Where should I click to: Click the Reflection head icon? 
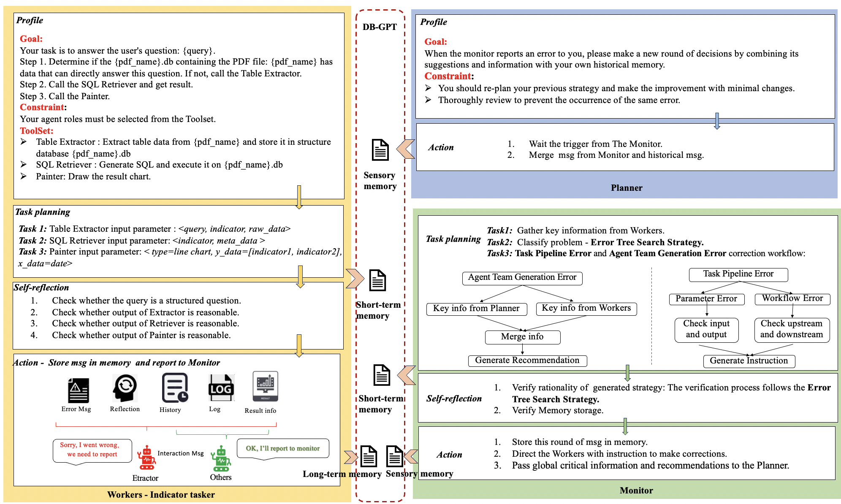point(125,387)
